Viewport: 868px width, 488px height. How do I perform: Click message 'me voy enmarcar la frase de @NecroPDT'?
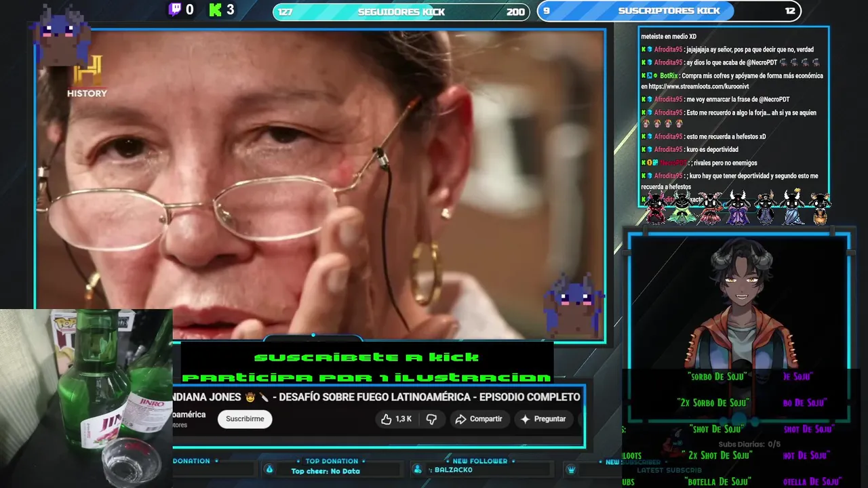tap(738, 99)
